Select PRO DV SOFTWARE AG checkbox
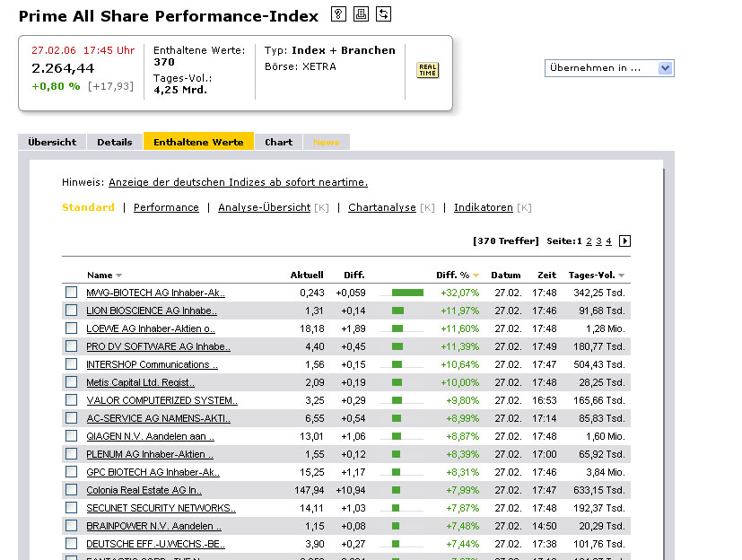The height and width of the screenshot is (560, 742). 72,346
